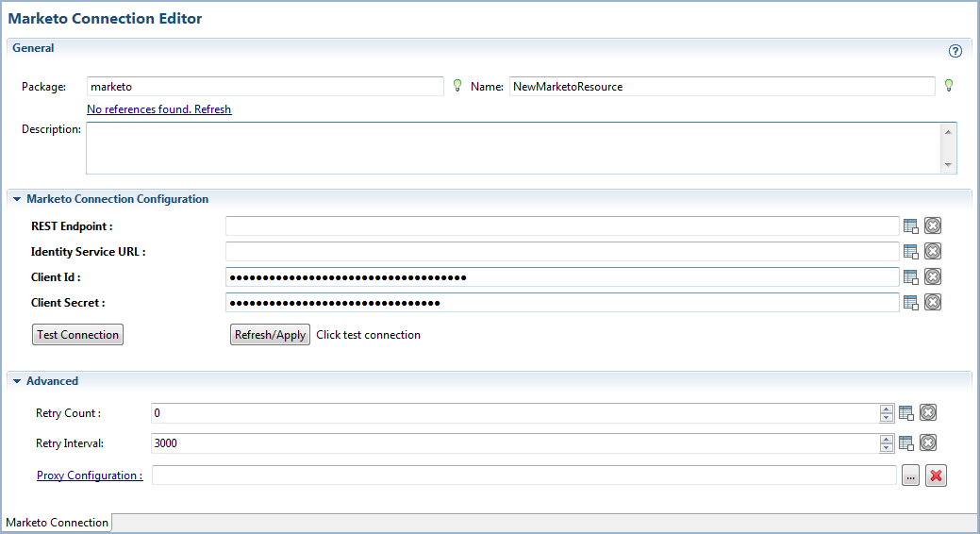The image size is (980, 534).
Task: Increase Retry Count with up arrow
Action: 887,409
